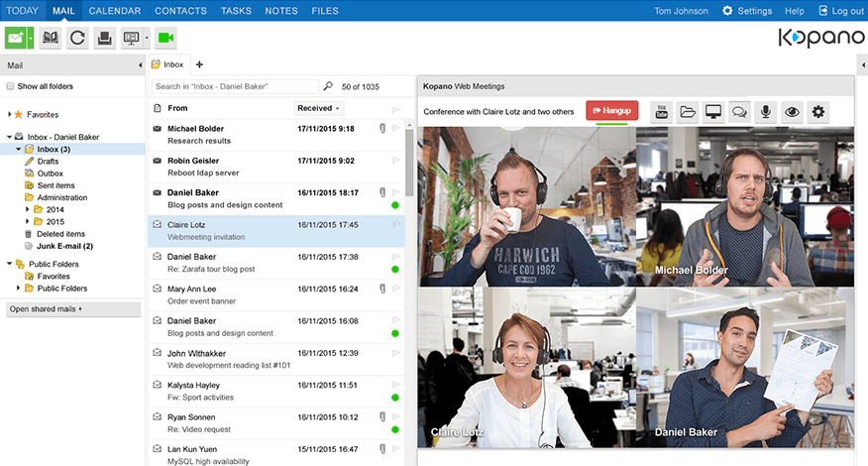Click the green new email button

(15, 39)
